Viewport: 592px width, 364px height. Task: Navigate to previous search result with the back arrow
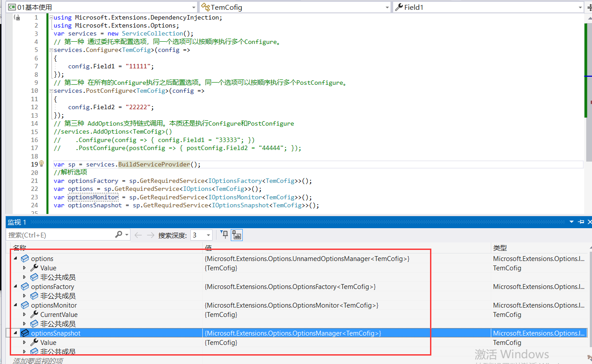(x=138, y=235)
